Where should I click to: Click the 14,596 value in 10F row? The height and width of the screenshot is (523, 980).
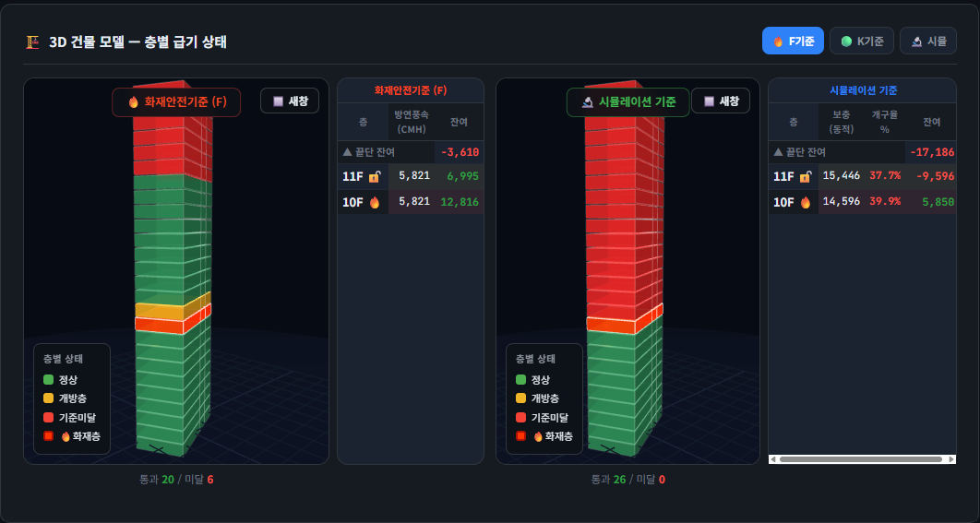(x=842, y=200)
